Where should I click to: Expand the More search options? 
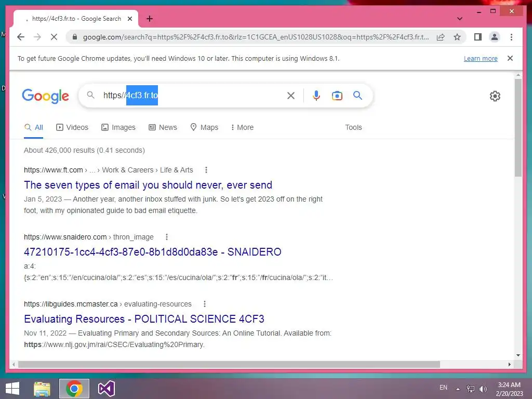242,128
